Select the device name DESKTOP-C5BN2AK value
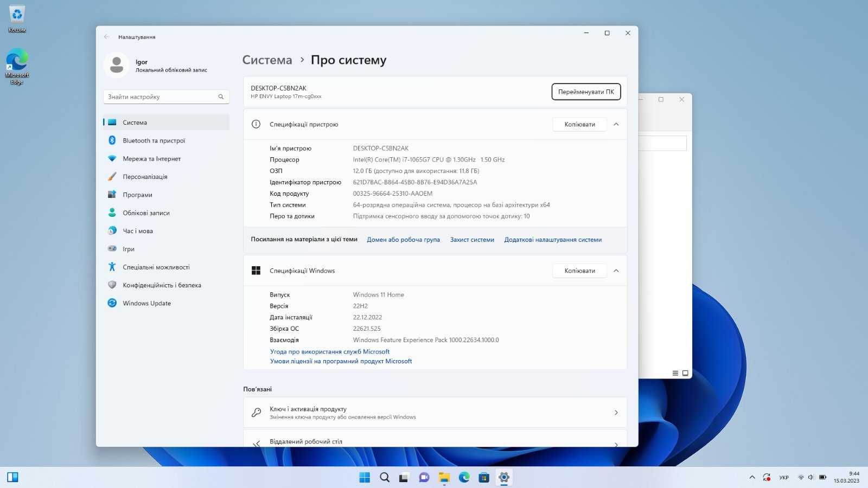Screen dimensions: 868x488 coord(381,148)
